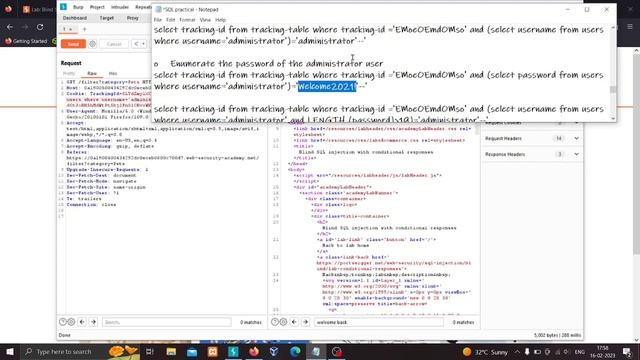The width and height of the screenshot is (640, 360).
Task: Open Microsoft Edge from the taskbar
Action: (x=295, y=351)
